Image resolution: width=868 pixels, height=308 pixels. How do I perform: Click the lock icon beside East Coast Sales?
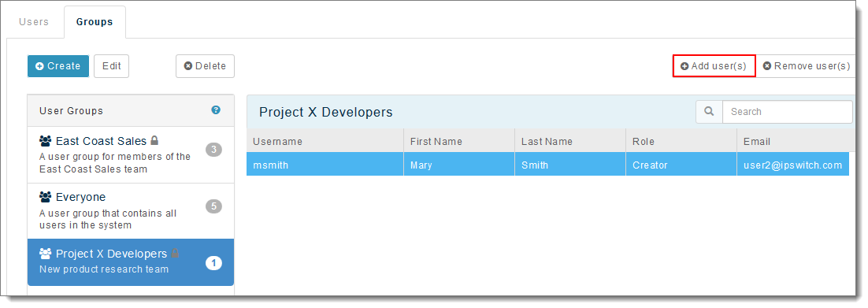pos(155,141)
